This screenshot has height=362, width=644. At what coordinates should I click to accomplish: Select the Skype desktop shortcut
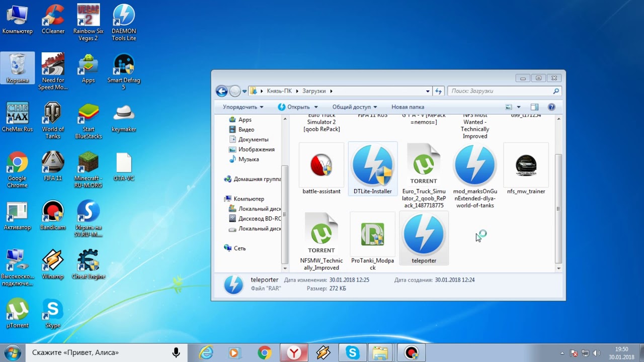tap(53, 314)
